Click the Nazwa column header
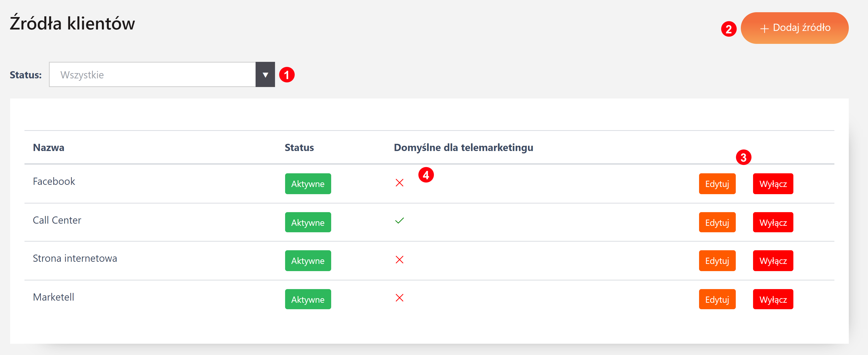The height and width of the screenshot is (355, 868). (x=48, y=147)
